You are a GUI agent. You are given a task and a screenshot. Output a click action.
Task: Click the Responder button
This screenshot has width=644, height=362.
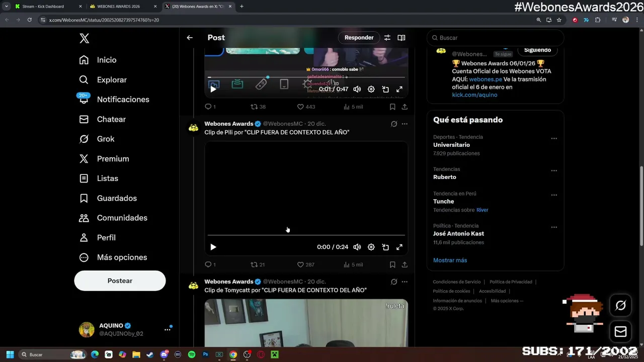(359, 38)
